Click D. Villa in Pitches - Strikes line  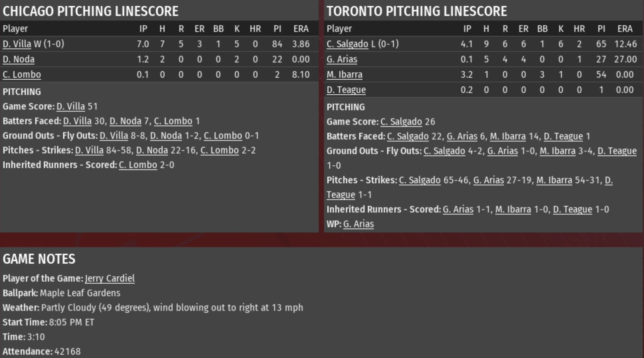click(89, 150)
